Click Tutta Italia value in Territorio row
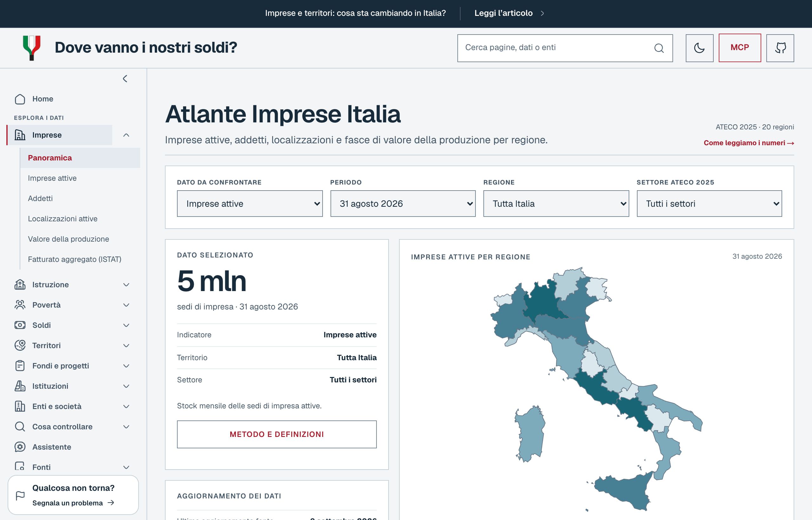Screen dimensions: 812x520 tap(357, 358)
